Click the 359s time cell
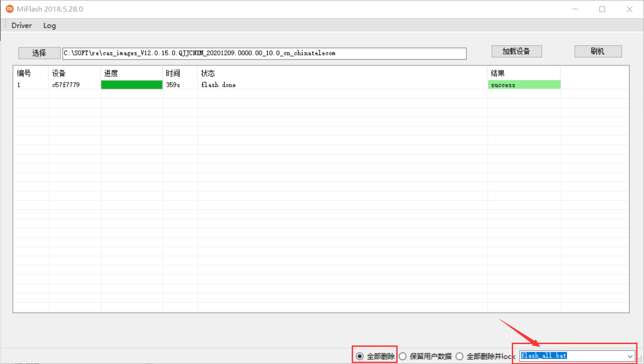 pos(173,85)
